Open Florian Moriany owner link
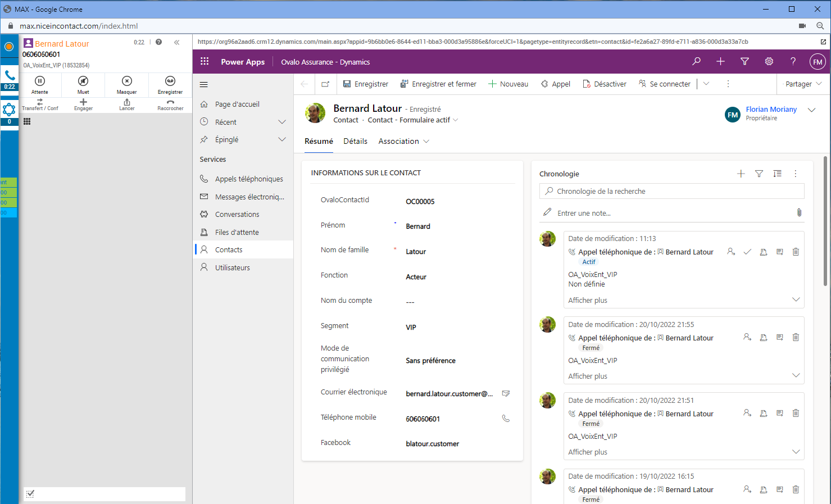This screenshot has height=504, width=831. coord(771,110)
